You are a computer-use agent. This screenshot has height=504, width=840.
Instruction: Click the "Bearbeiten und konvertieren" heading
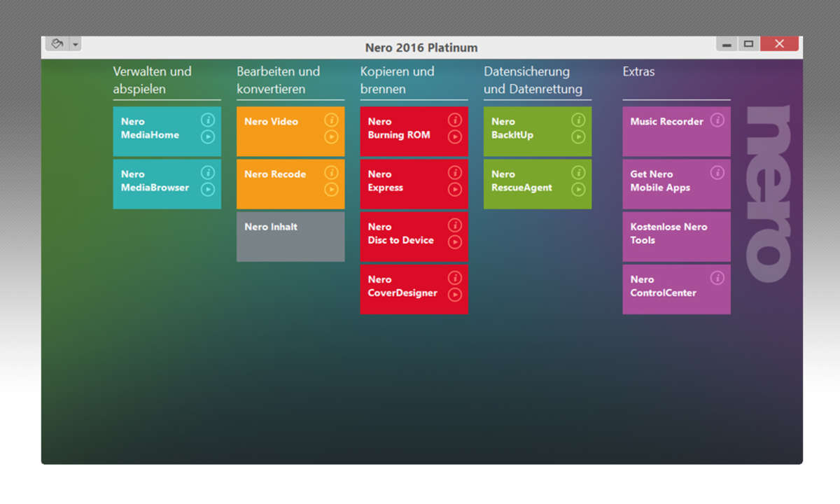click(x=279, y=80)
